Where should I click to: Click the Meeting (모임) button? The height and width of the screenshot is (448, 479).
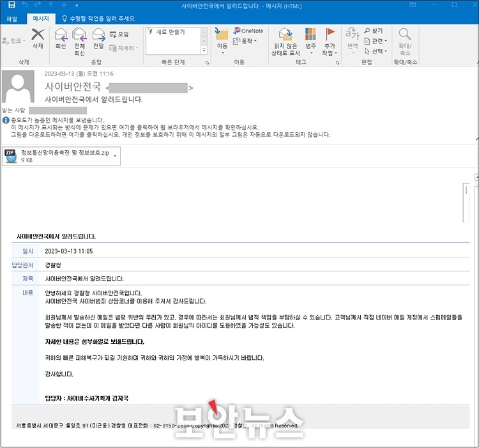119,35
